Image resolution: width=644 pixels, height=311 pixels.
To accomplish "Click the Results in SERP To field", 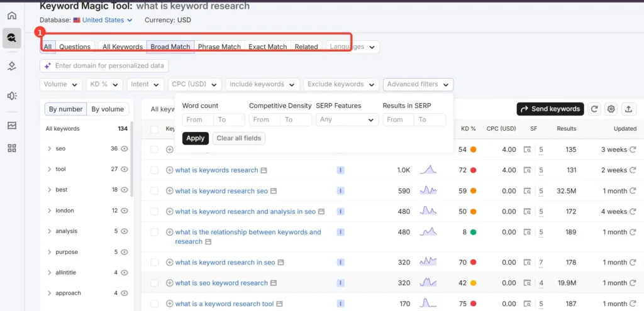I will (x=430, y=120).
